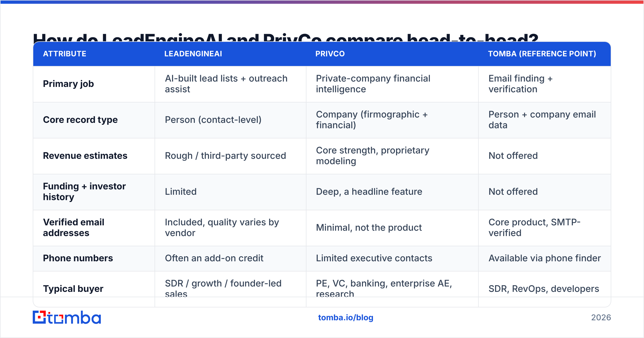644x338 pixels.
Task: Click the Primary job row label
Action: click(68, 84)
